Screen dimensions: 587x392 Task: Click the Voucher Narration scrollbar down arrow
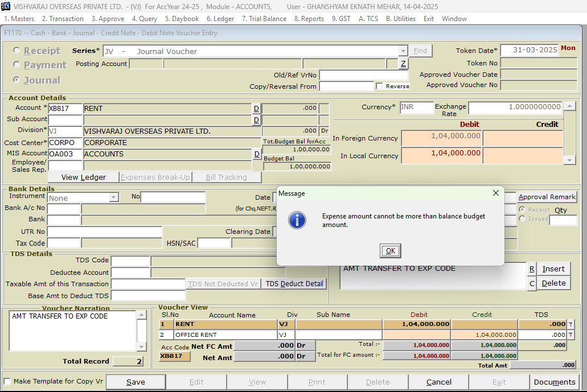point(142,347)
